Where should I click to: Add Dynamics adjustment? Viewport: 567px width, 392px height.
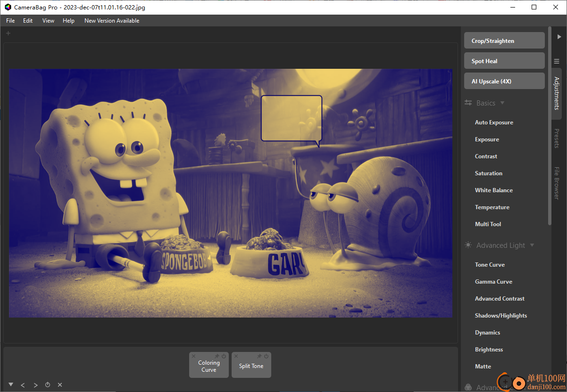point(487,333)
